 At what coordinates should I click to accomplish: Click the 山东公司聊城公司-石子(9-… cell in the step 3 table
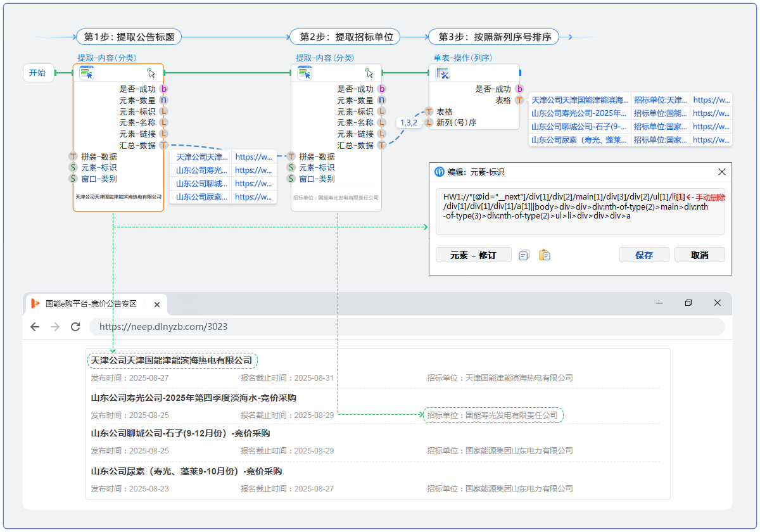(x=580, y=127)
